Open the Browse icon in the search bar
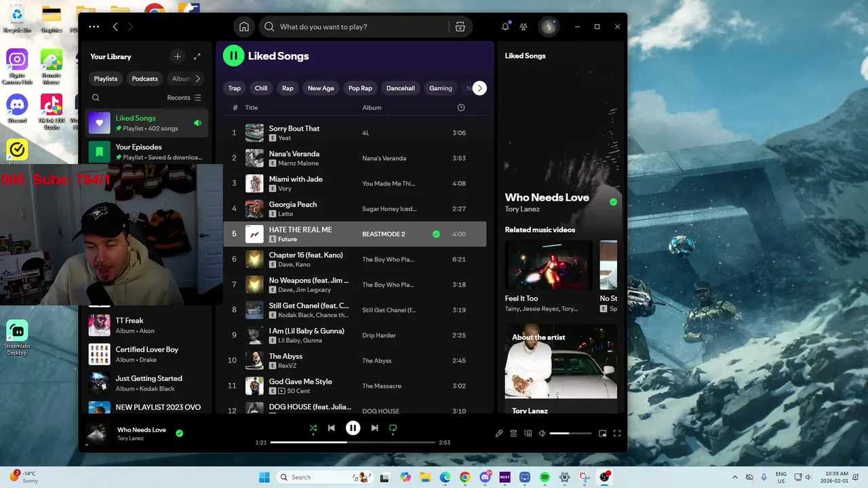868x488 pixels. 460,26
